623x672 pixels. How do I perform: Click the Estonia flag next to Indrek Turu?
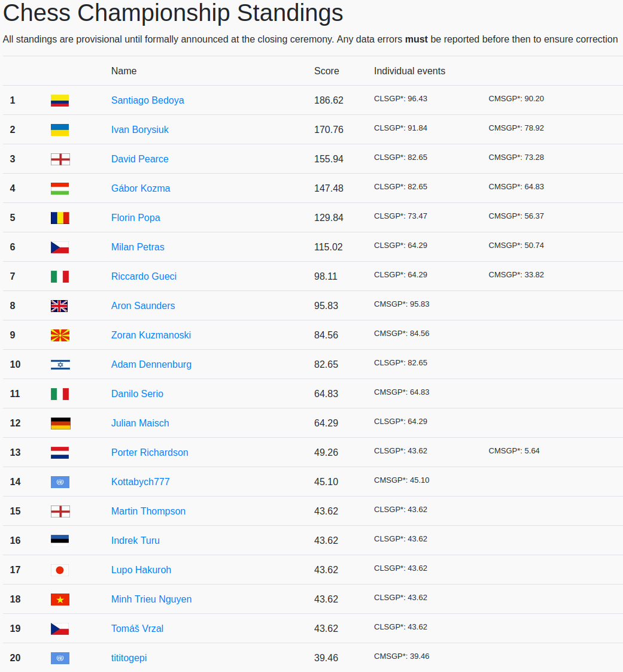click(x=60, y=541)
